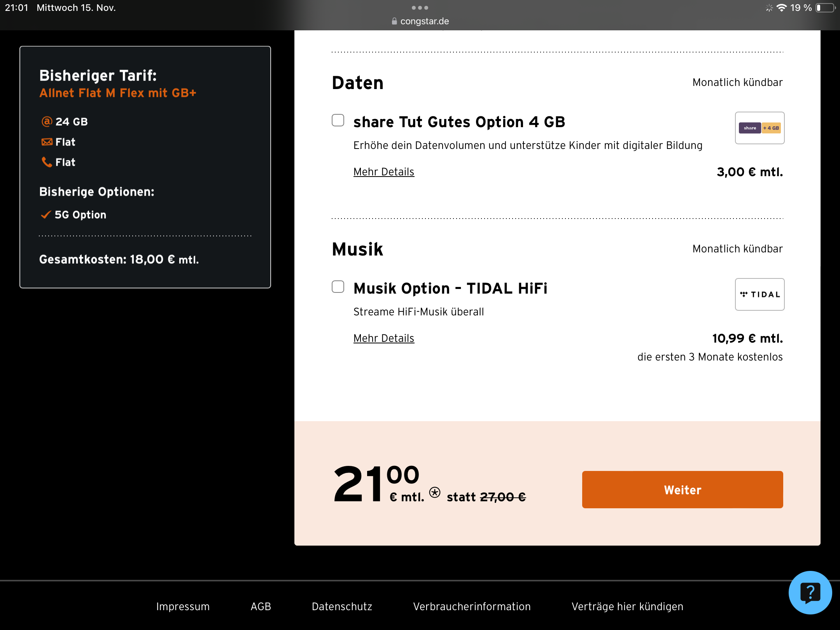Check the share Tut Gutes Option checkbox

(338, 120)
